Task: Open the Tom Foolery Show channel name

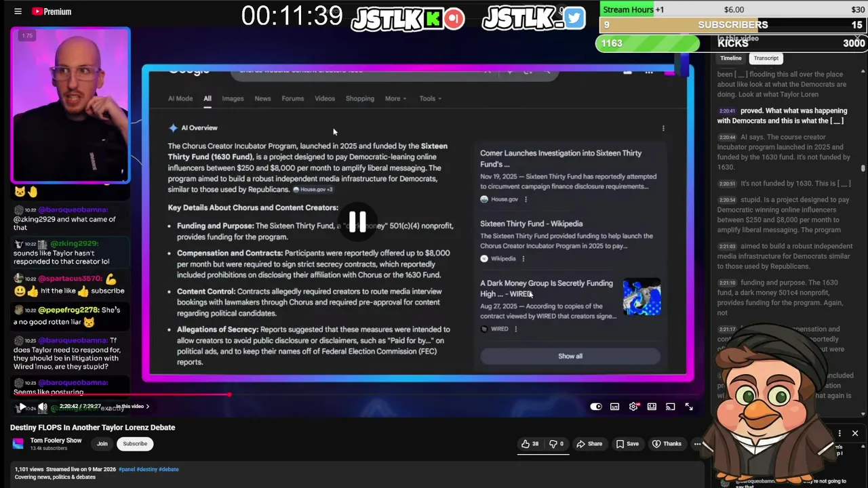Action: tap(56, 441)
